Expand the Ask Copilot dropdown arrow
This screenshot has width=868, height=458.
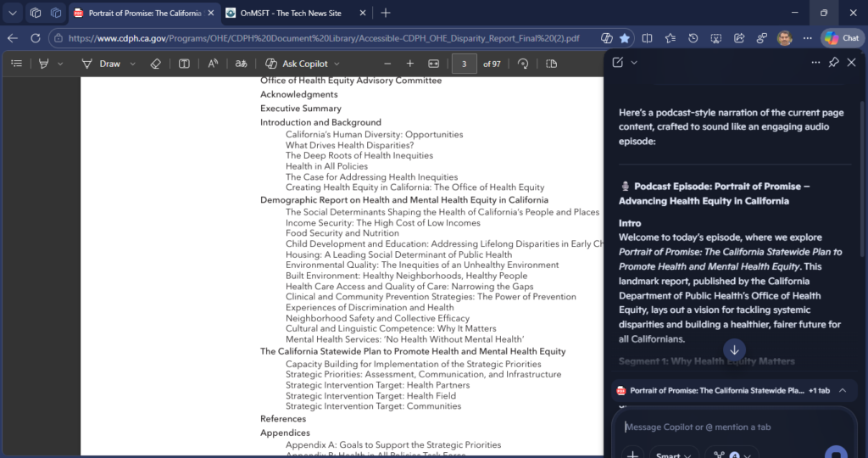337,64
